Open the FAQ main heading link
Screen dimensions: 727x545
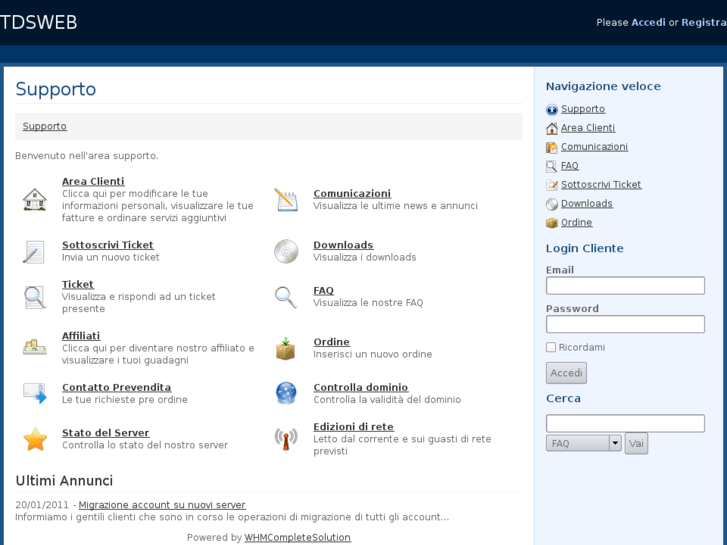click(x=323, y=290)
